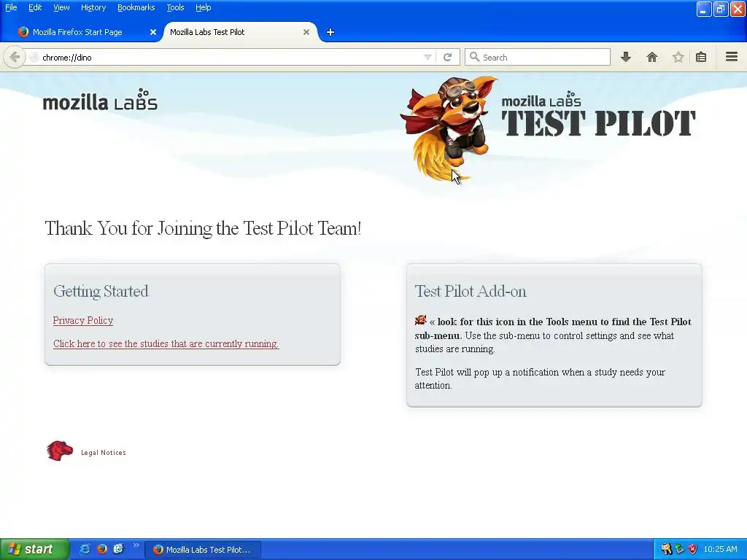
Task: Select Mozilla Labs Test Pilot taskbar button
Action: click(203, 550)
